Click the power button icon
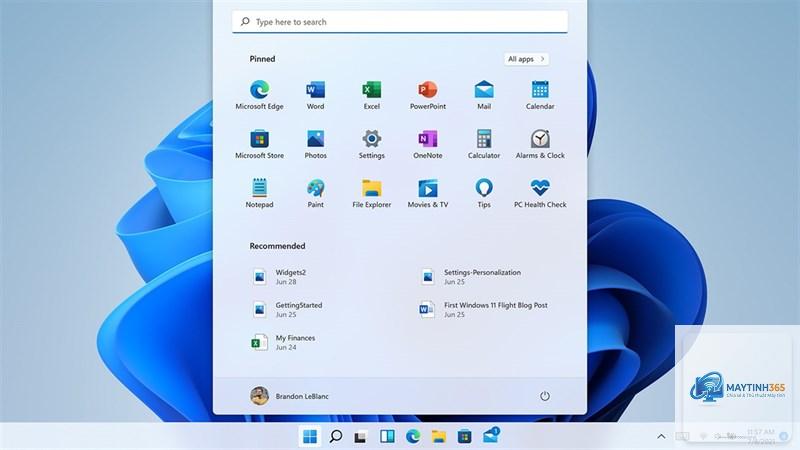 (545, 396)
